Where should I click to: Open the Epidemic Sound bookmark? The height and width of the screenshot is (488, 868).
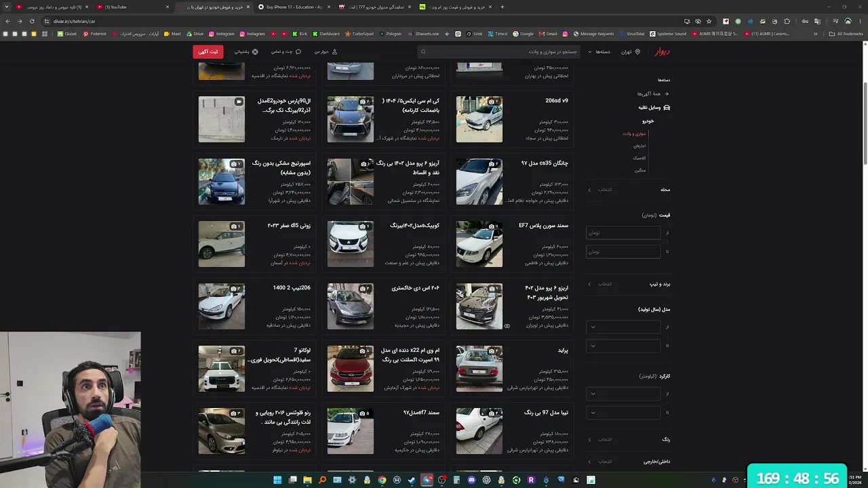[668, 34]
